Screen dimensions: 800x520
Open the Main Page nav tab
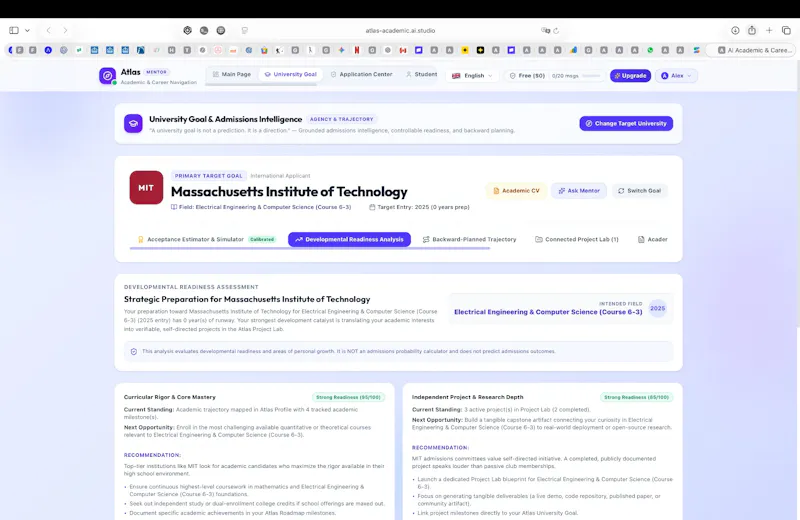tap(232, 75)
